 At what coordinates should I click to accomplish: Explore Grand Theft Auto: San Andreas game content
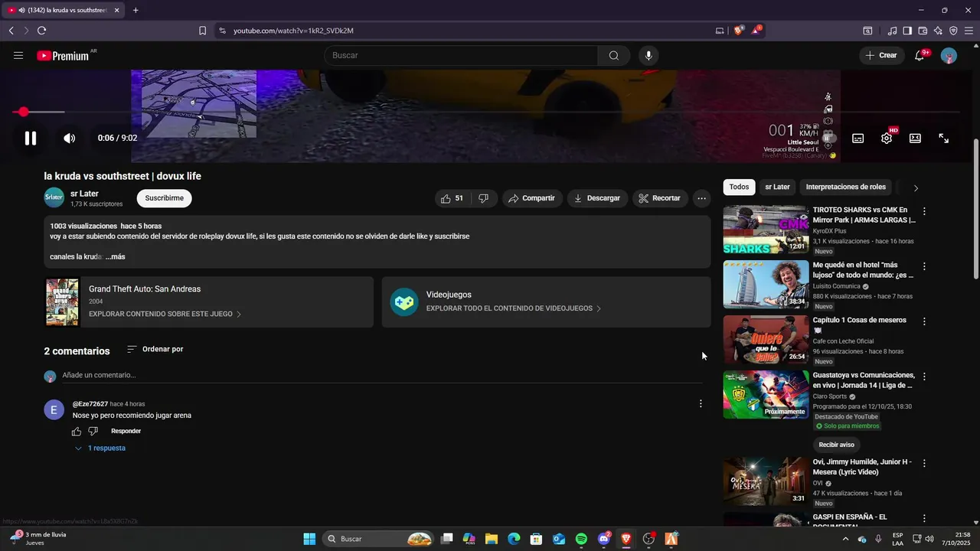[x=165, y=314]
